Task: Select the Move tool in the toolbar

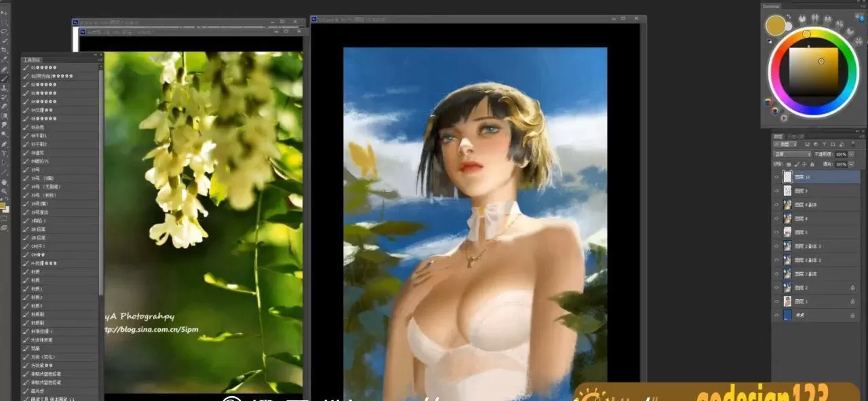Action: [x=4, y=13]
